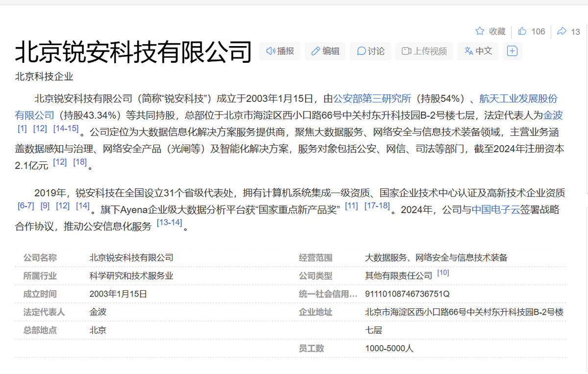
Task: Open the 公安部第三研究所 link
Action: (371, 99)
